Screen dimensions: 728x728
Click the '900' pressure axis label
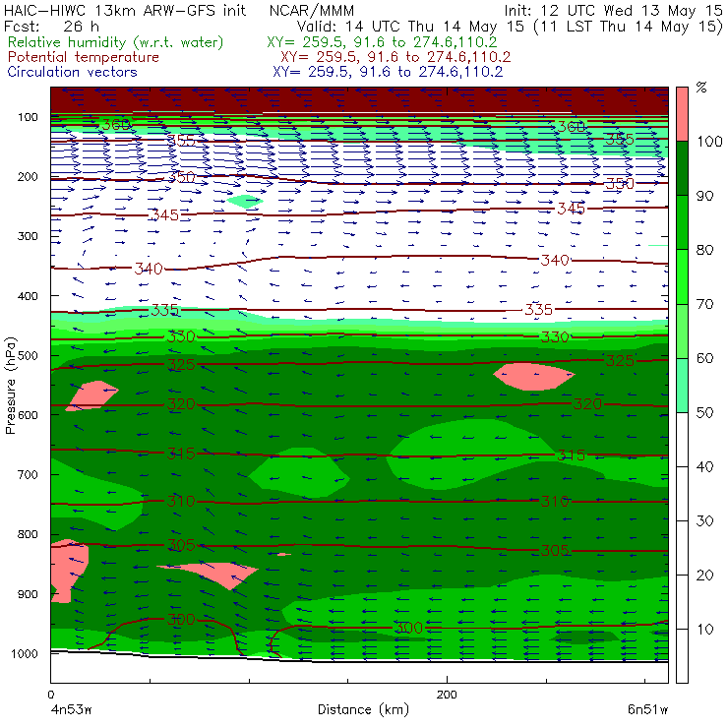click(28, 594)
